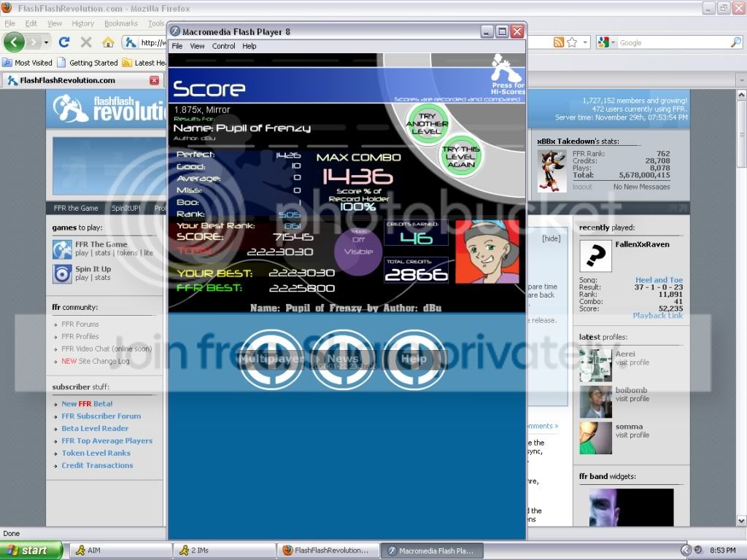Click the Try Another Level circle button
Screen dimensions: 747x560
(x=427, y=125)
